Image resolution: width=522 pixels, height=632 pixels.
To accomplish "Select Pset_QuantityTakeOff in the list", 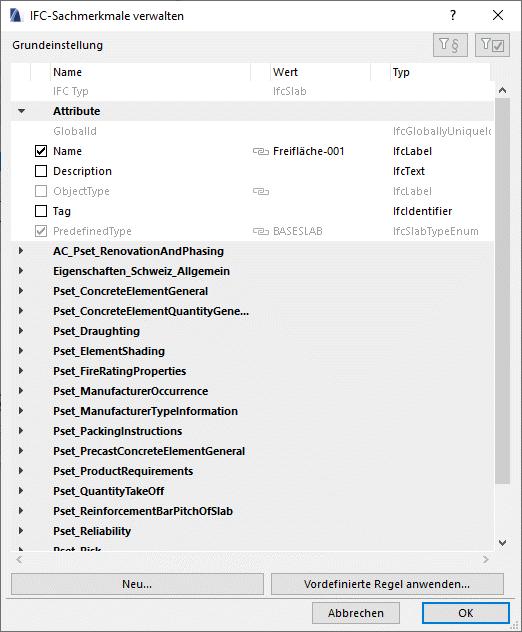I will pyautogui.click(x=108, y=491).
